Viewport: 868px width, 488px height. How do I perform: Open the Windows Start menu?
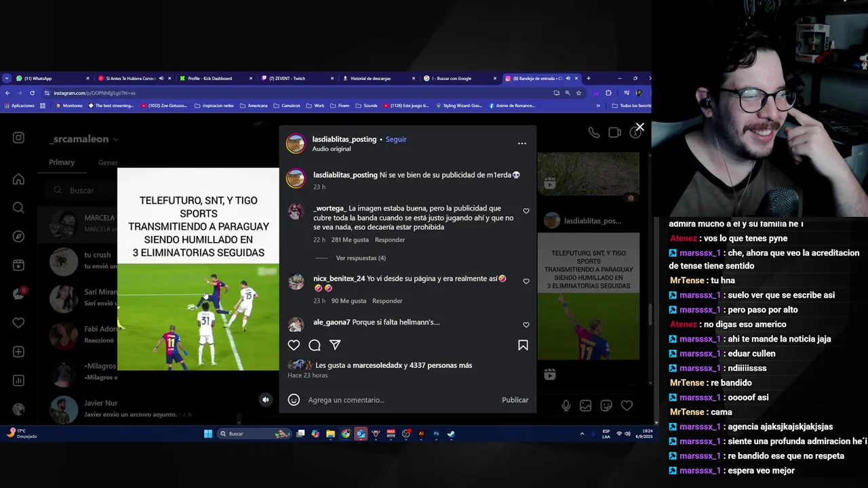[208, 434]
